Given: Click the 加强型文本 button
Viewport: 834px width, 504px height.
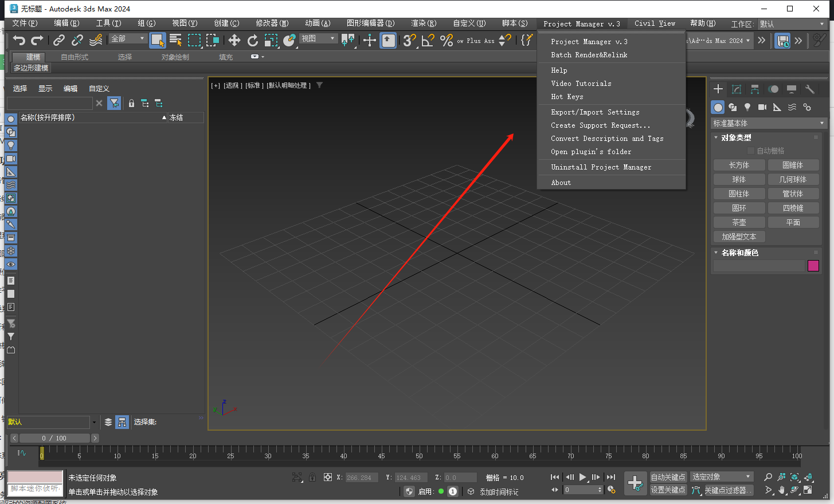Looking at the screenshot, I should point(739,237).
